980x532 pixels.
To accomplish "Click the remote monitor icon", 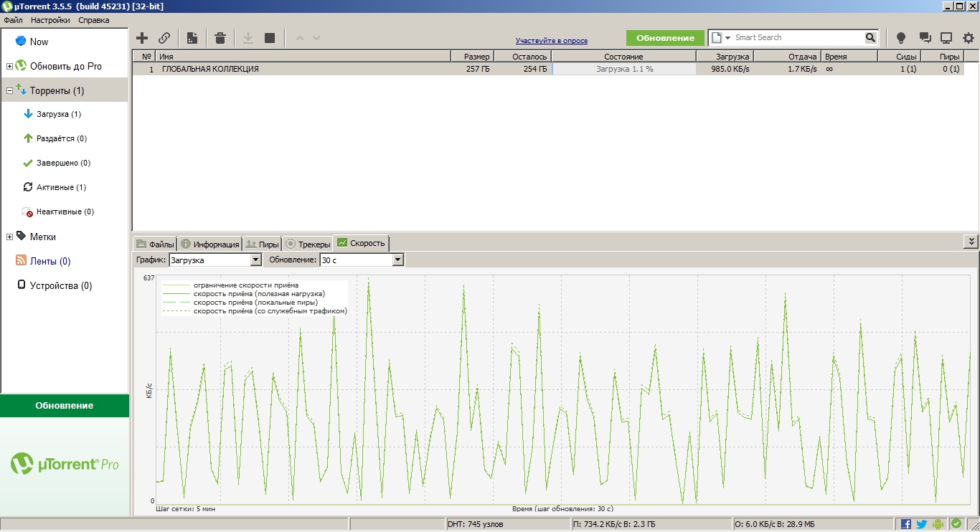I will tap(946, 38).
